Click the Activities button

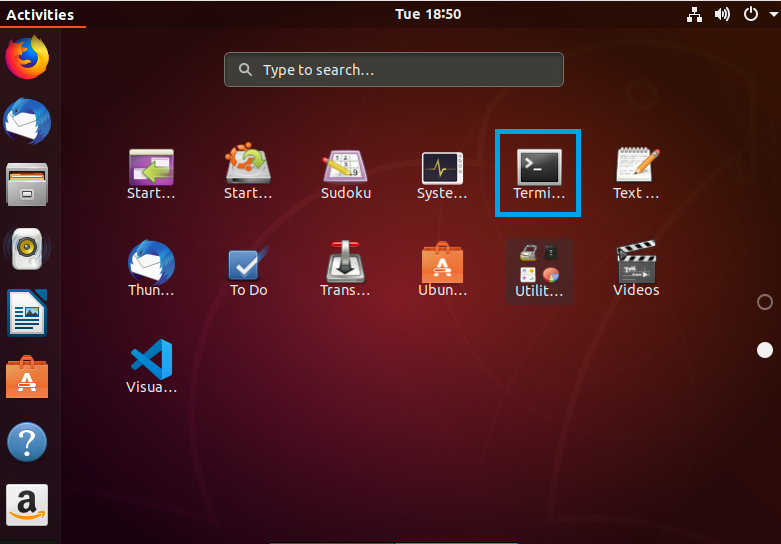(x=40, y=14)
